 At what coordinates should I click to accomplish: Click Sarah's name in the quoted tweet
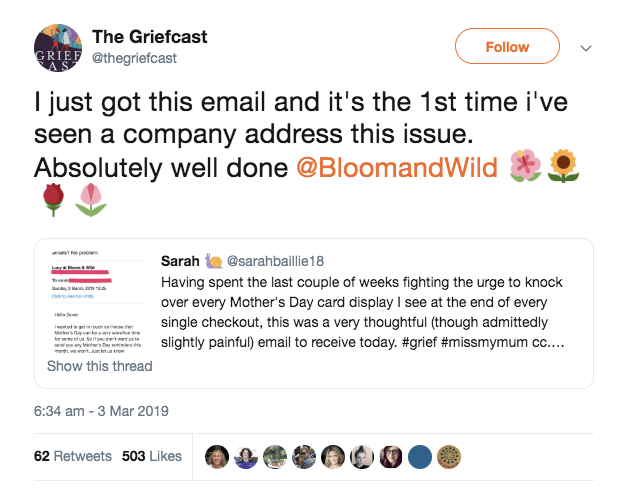coord(180,260)
